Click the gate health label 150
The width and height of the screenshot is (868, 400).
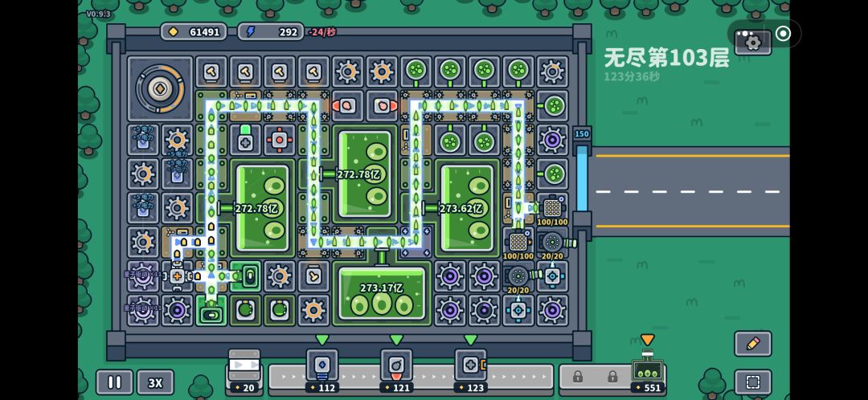(x=582, y=134)
